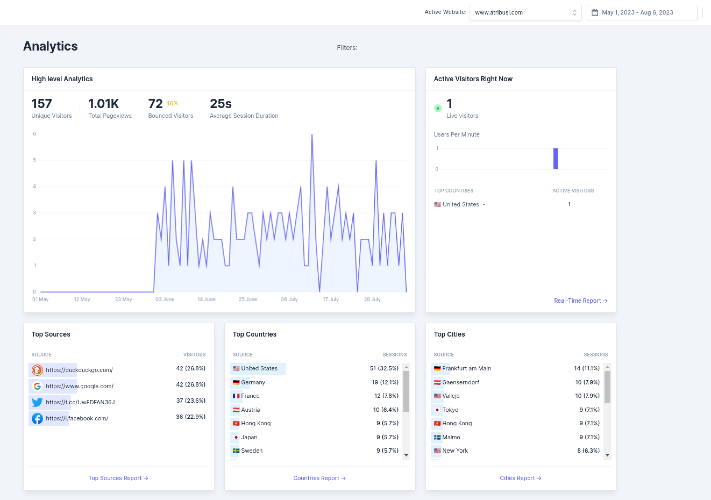Viewport: 711px width, 500px height.
Task: Open the Cities Report link
Action: (521, 478)
